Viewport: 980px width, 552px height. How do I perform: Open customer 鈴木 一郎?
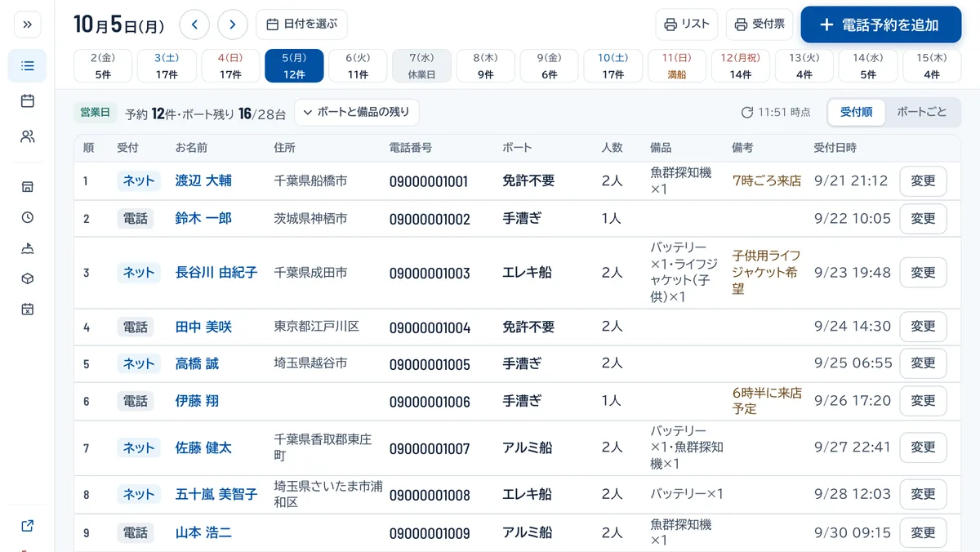coord(203,218)
